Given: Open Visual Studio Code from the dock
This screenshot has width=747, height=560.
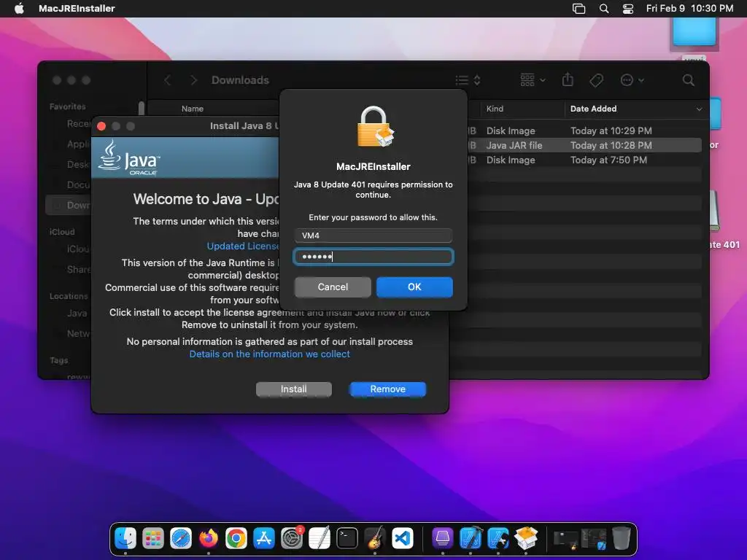Looking at the screenshot, I should pyautogui.click(x=402, y=539).
